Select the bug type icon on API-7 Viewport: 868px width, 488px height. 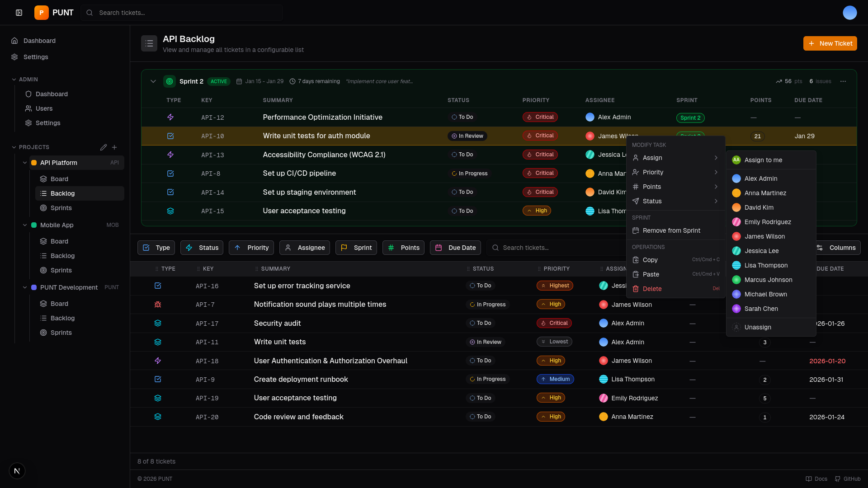click(157, 305)
